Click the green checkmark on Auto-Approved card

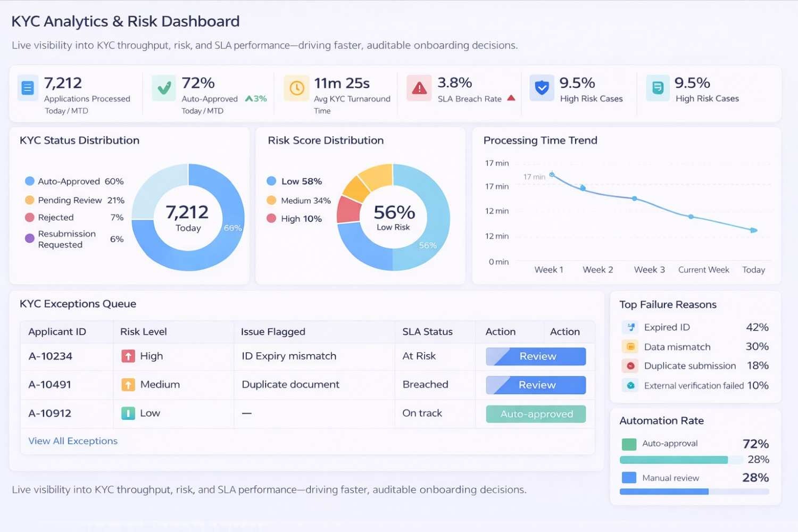click(164, 88)
